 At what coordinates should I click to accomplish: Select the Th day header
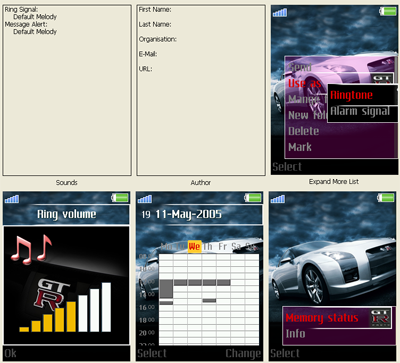208,247
